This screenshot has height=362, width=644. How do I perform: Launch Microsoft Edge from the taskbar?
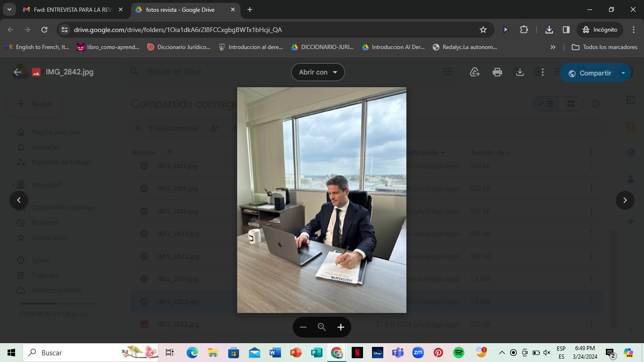coord(192,353)
